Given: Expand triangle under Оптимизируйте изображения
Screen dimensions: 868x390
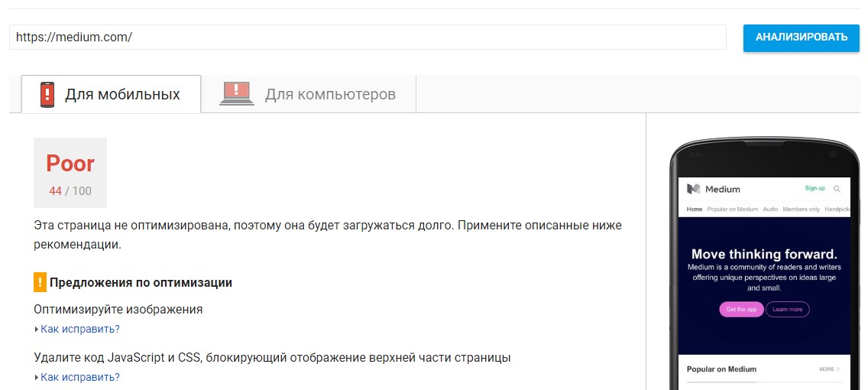Looking at the screenshot, I should click(37, 330).
